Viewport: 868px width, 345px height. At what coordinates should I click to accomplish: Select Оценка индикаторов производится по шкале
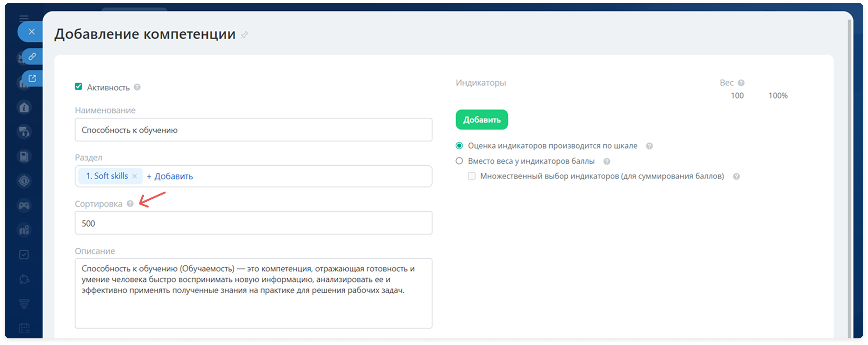tap(459, 146)
